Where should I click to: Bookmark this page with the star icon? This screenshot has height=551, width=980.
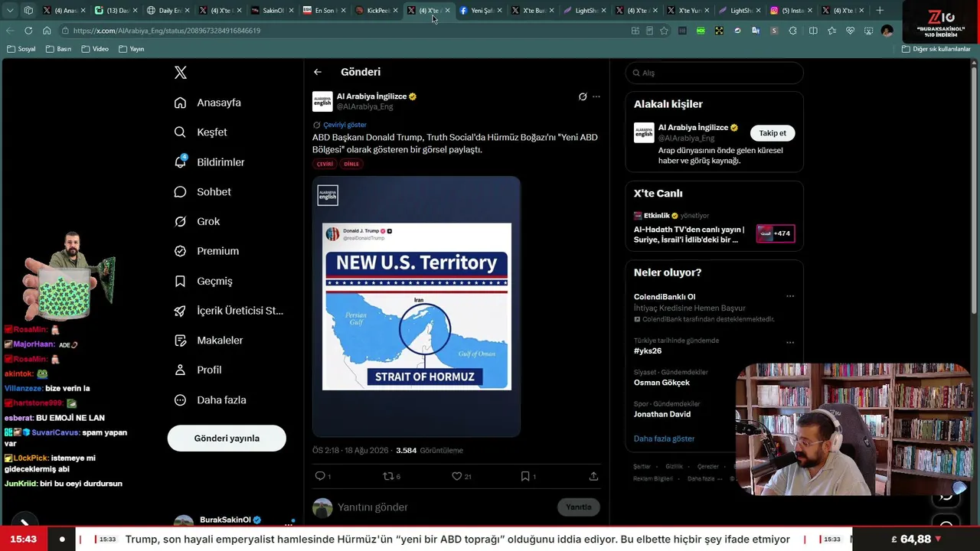(664, 31)
